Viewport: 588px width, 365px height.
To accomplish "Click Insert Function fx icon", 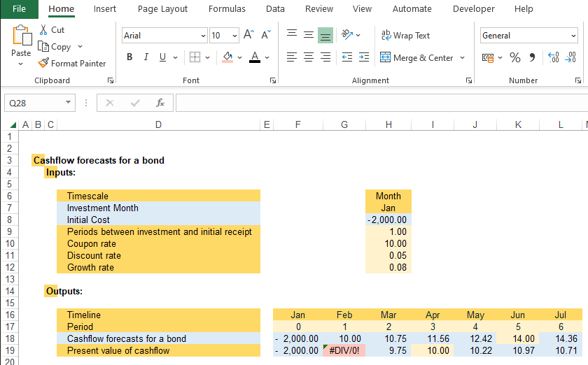I will (160, 103).
